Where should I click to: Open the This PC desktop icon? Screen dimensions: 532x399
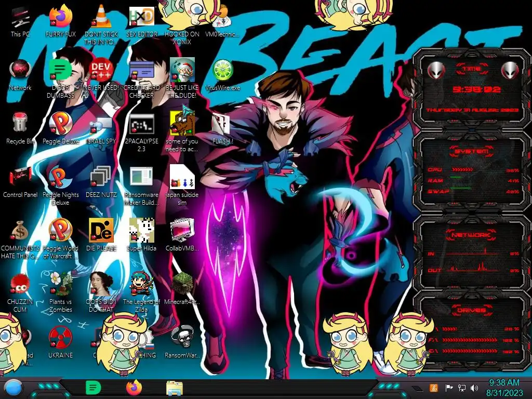20,22
